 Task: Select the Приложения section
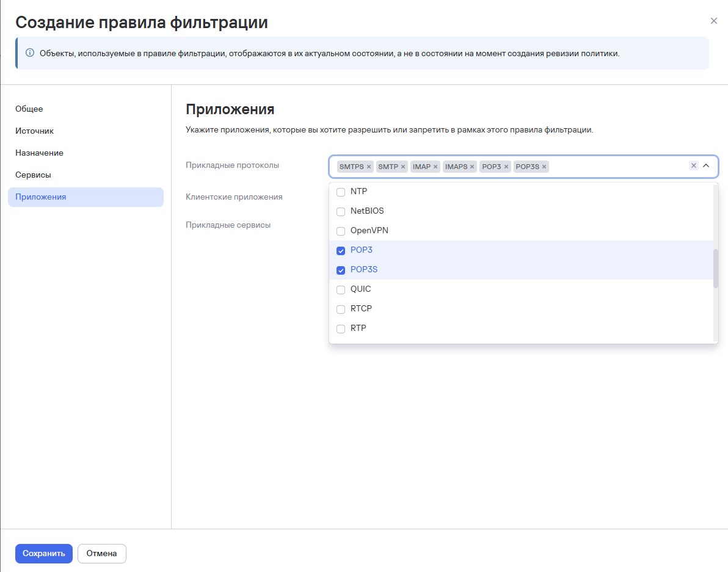pyautogui.click(x=86, y=197)
